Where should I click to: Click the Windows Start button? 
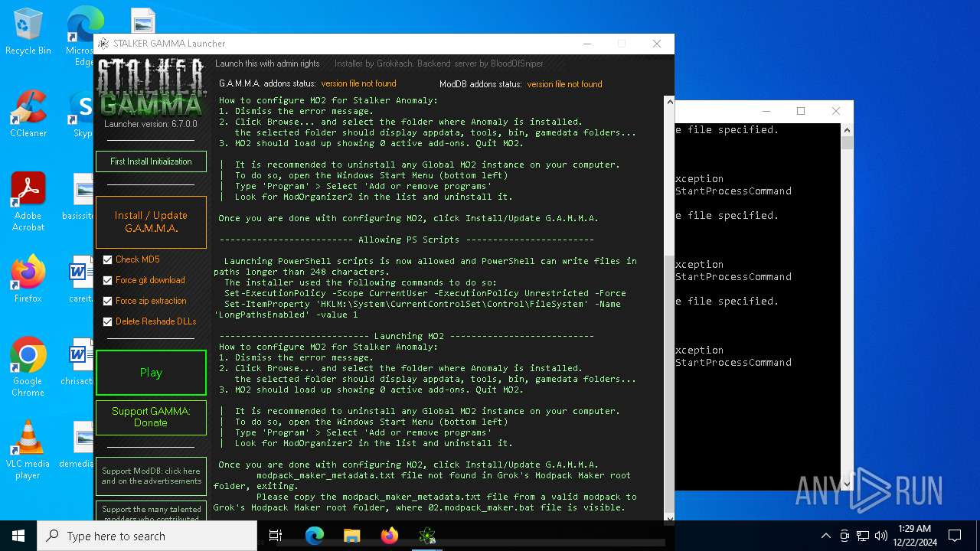(18, 536)
